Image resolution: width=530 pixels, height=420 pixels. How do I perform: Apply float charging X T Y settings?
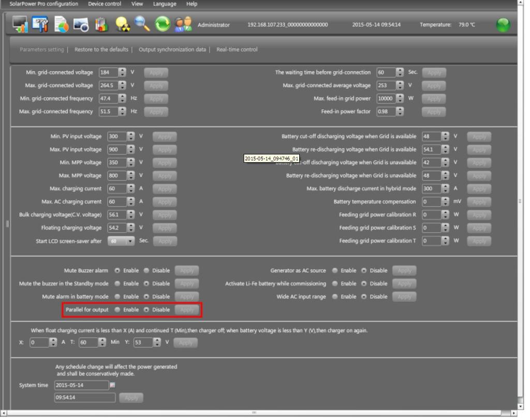coord(186,342)
